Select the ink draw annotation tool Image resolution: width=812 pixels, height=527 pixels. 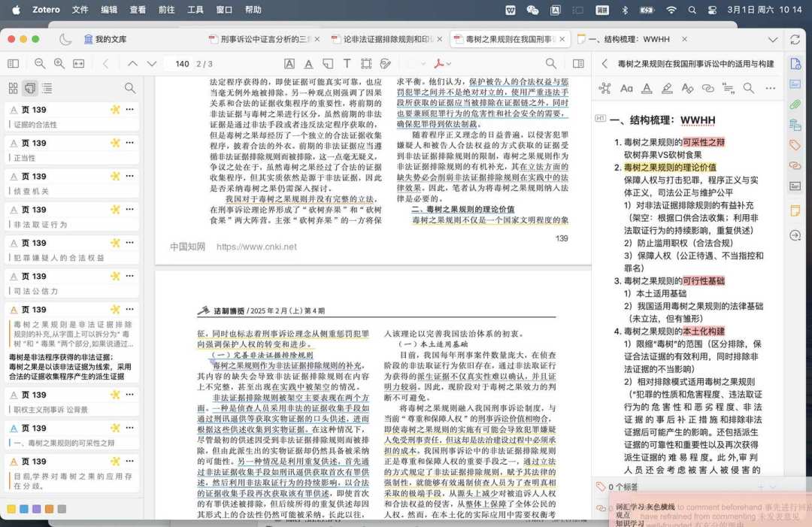coord(385,63)
